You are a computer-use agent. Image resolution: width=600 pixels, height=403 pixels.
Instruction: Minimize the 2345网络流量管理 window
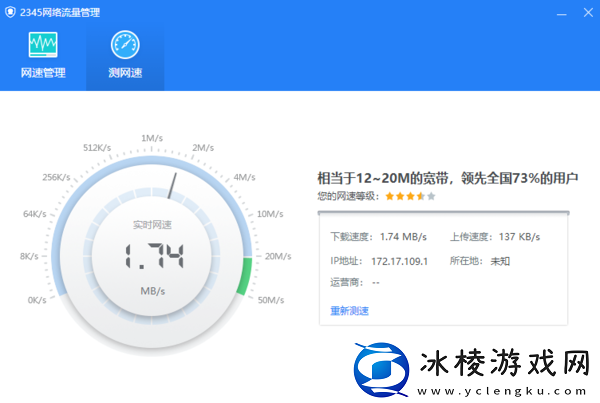(x=561, y=13)
